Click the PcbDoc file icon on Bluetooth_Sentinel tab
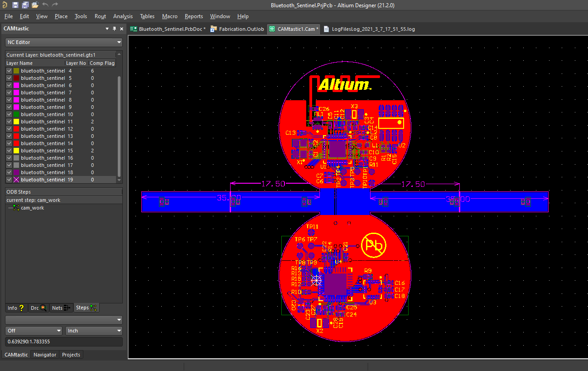588x371 pixels. coord(134,29)
